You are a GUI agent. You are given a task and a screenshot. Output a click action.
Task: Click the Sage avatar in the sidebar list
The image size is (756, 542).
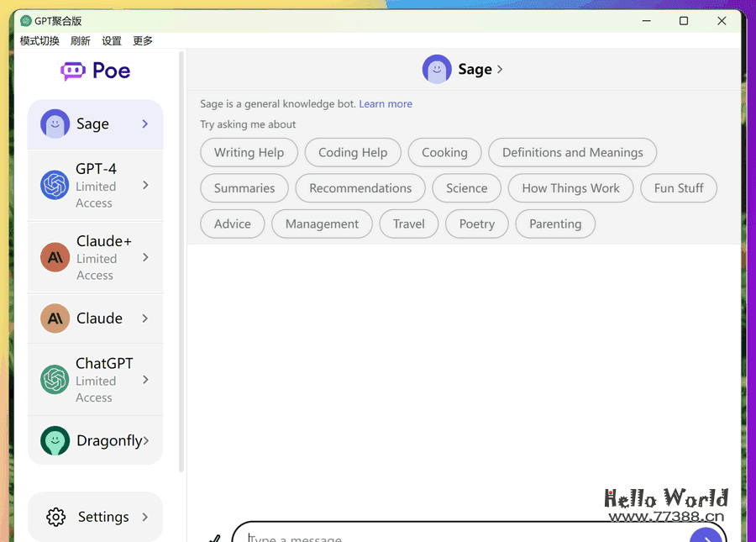click(55, 124)
